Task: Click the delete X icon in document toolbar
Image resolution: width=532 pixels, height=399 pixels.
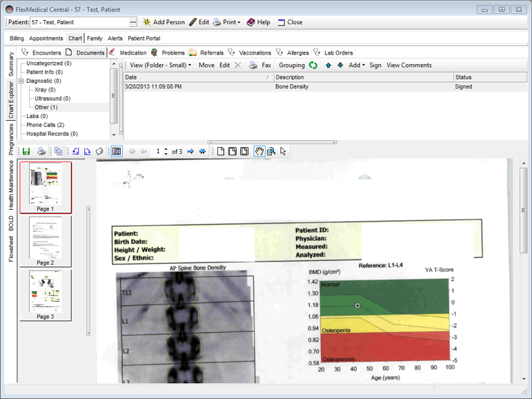Action: tap(238, 65)
